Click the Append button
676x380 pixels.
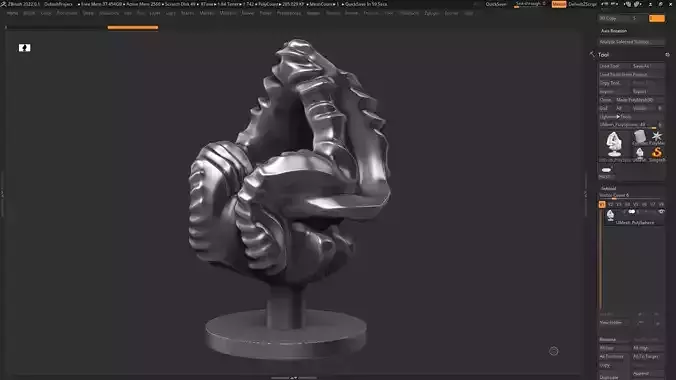(648, 374)
